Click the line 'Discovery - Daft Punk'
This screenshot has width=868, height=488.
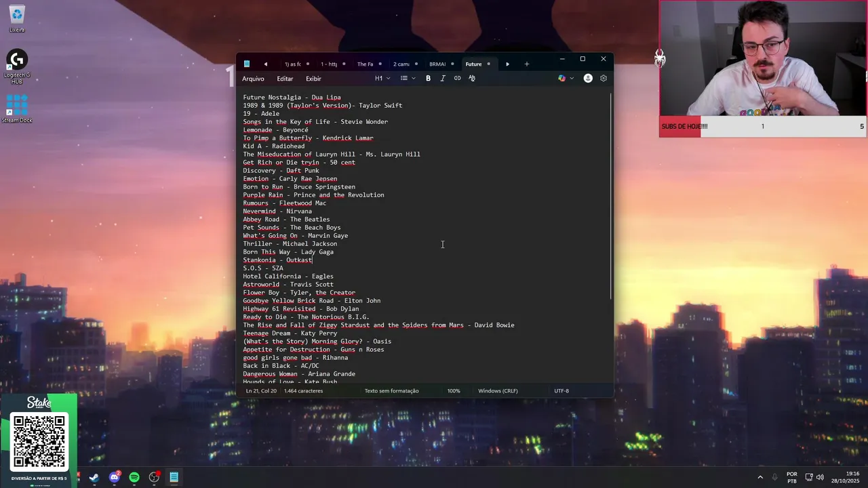[281, 171]
